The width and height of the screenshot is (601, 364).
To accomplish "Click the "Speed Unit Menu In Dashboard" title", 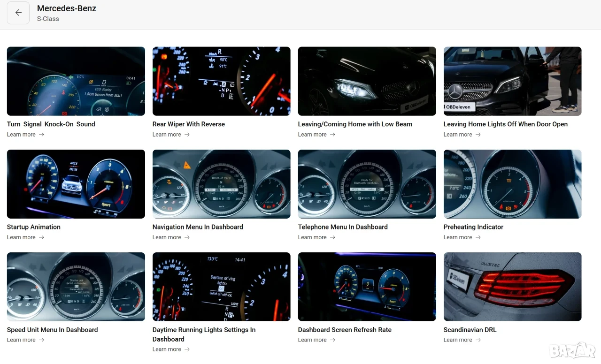I will point(53,330).
